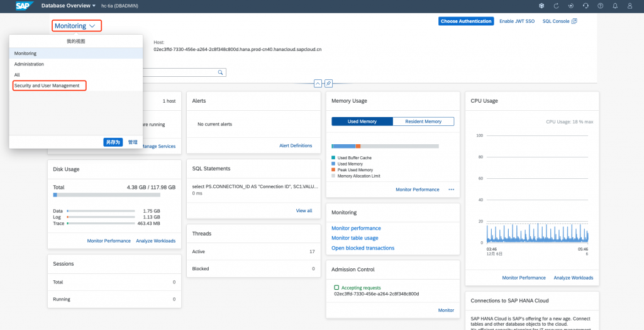Click the Data disk usage bar
Viewport: 644px width, 330px height.
pos(101,211)
